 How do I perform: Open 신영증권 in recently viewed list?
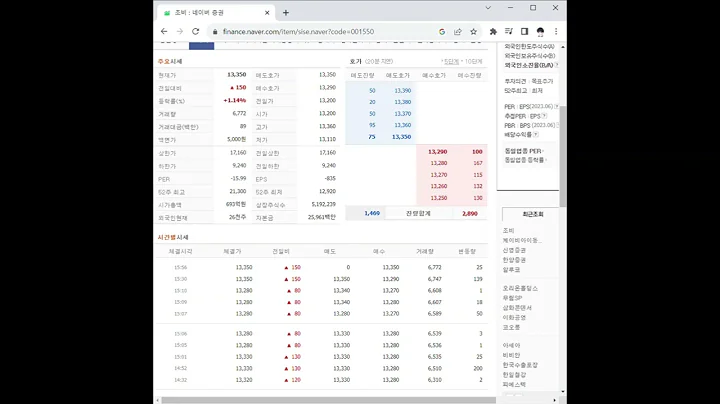click(514, 250)
